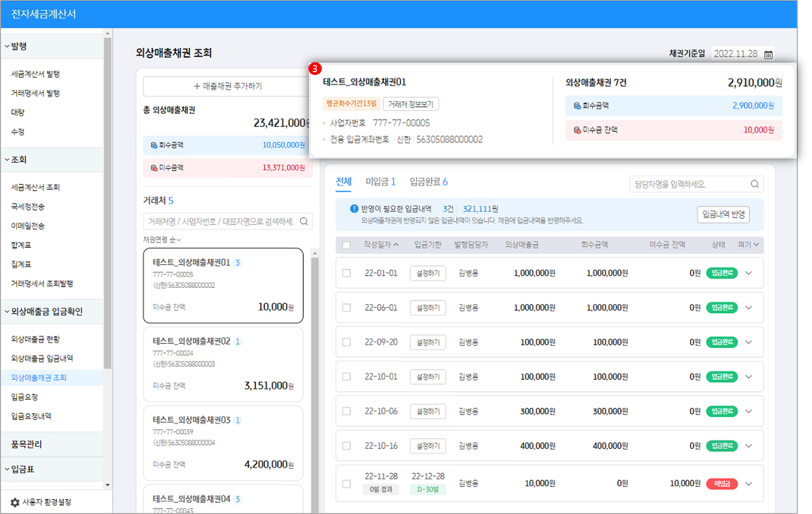Click the search icon in 거래처 search box
This screenshot has width=812, height=514.
click(x=304, y=221)
